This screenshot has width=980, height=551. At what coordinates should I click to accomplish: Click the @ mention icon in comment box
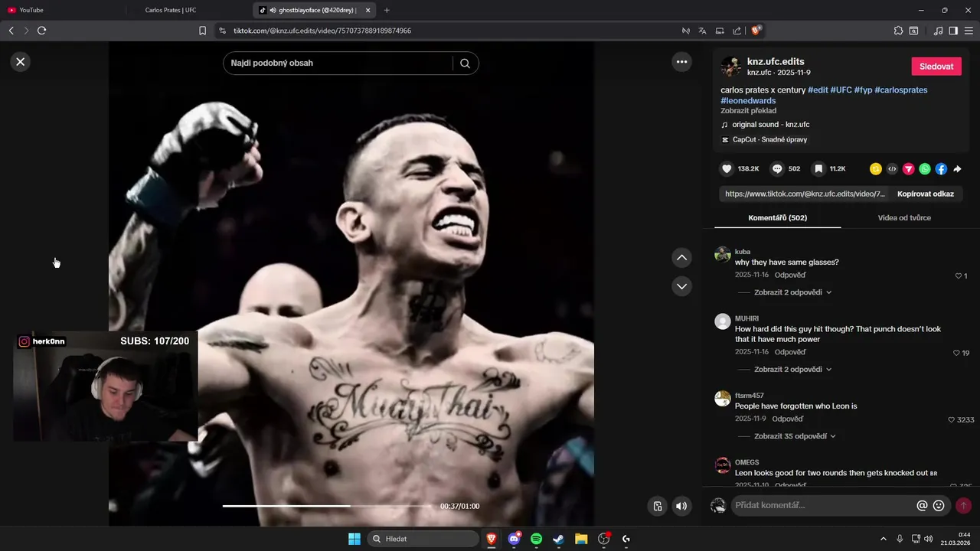[922, 506]
